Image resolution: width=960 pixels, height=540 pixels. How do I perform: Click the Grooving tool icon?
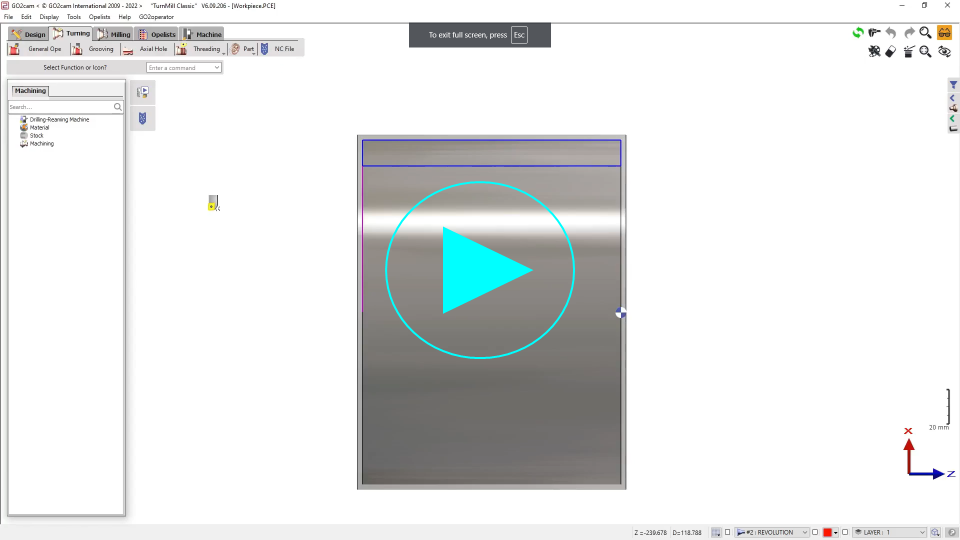(77, 49)
